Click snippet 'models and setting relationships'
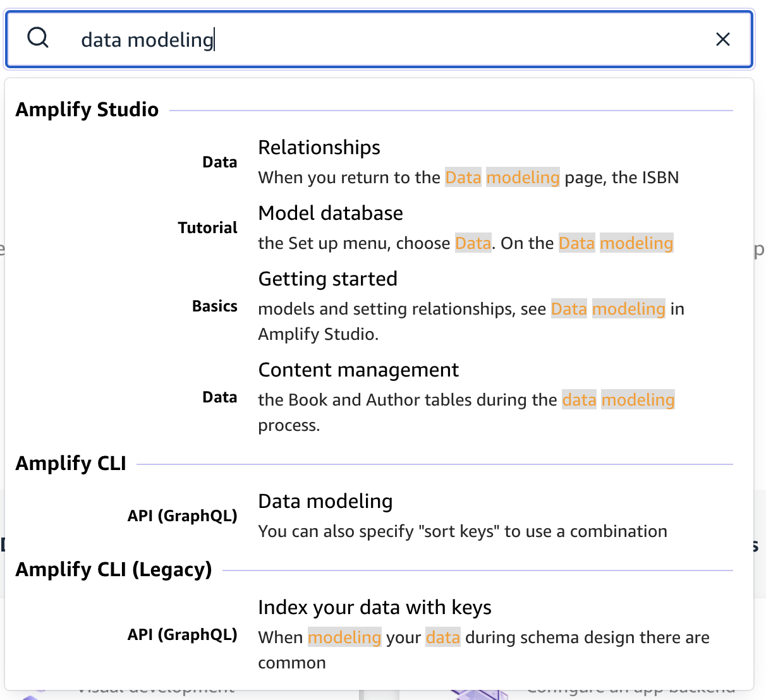Image resolution: width=766 pixels, height=700 pixels. [471, 321]
